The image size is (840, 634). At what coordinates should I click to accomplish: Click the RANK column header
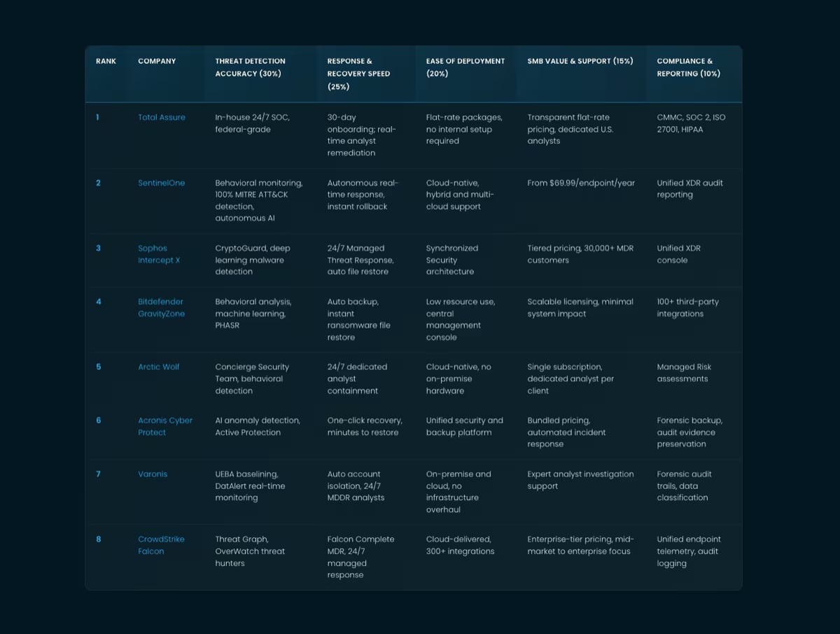(x=106, y=61)
